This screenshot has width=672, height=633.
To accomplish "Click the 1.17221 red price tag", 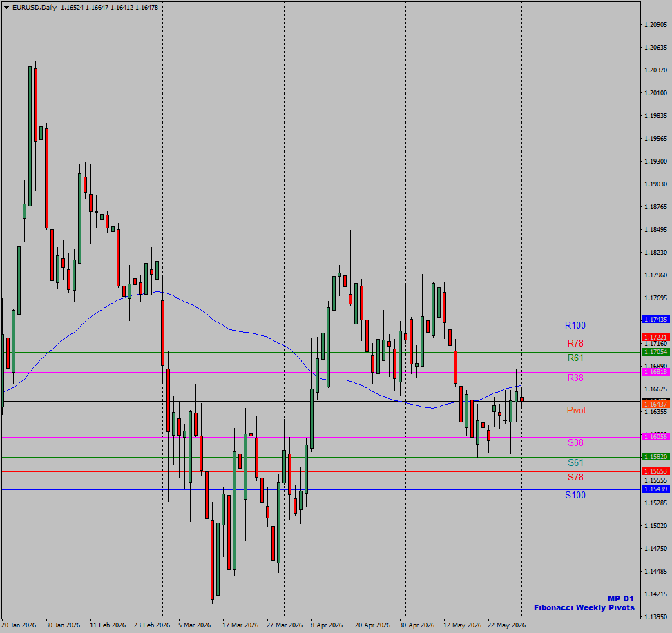I will coord(655,338).
